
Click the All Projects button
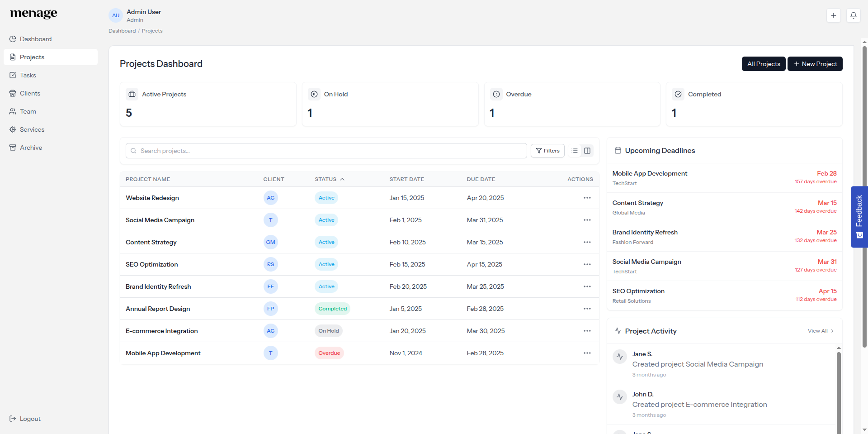763,64
